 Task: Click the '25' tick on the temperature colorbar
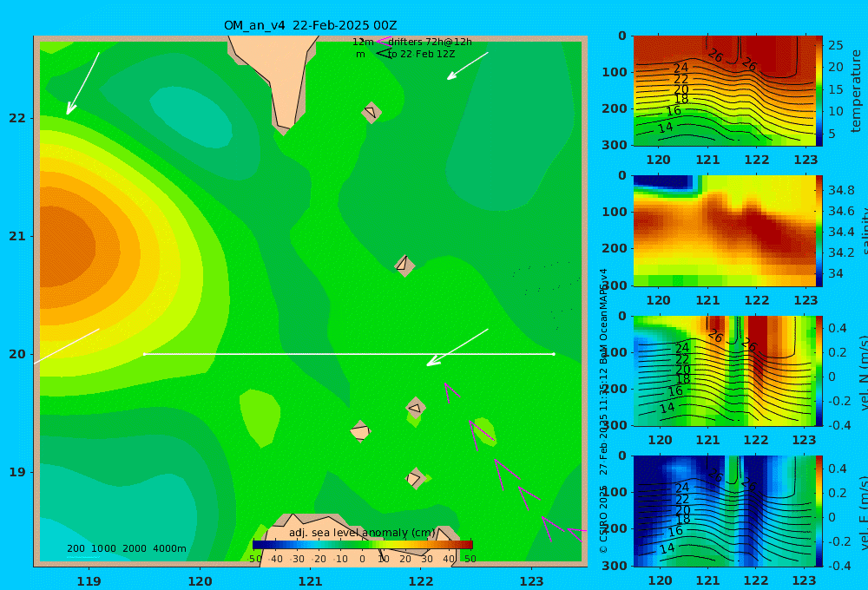pyautogui.click(x=835, y=45)
